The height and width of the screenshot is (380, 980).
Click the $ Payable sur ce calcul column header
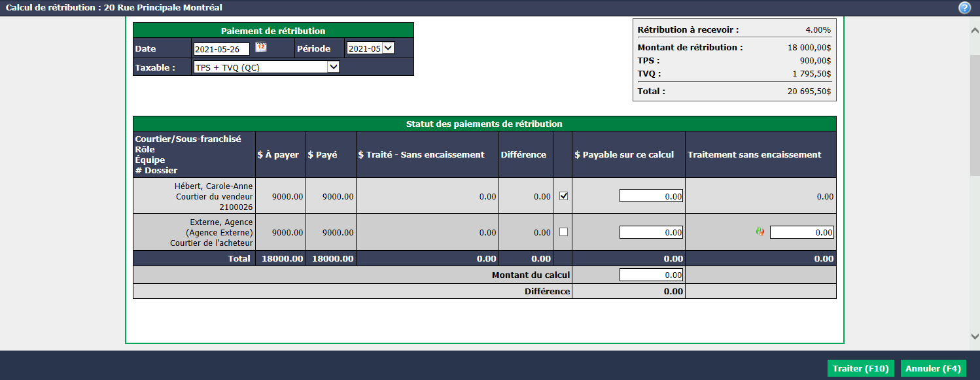pyautogui.click(x=624, y=154)
